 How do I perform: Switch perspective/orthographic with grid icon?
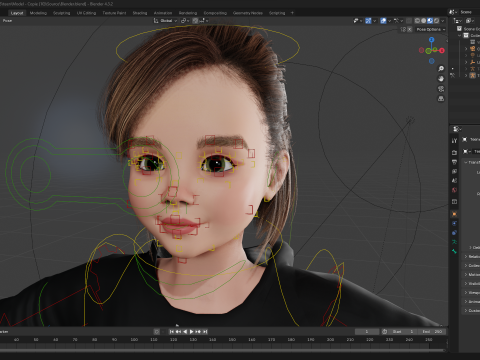(x=441, y=99)
